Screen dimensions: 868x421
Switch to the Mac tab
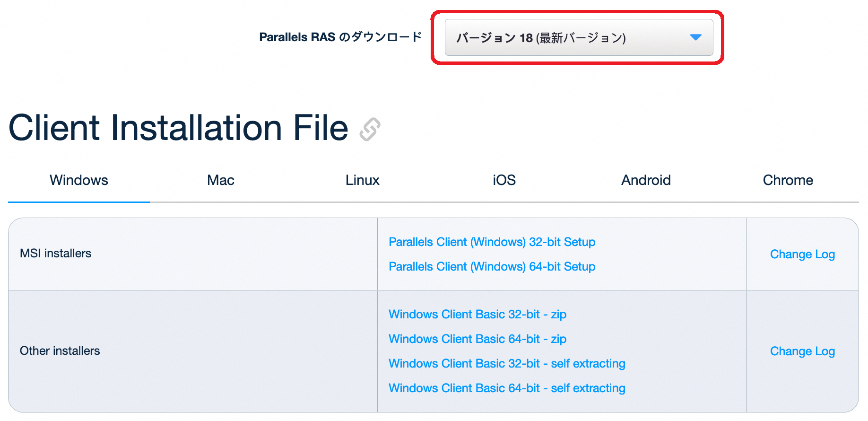220,180
